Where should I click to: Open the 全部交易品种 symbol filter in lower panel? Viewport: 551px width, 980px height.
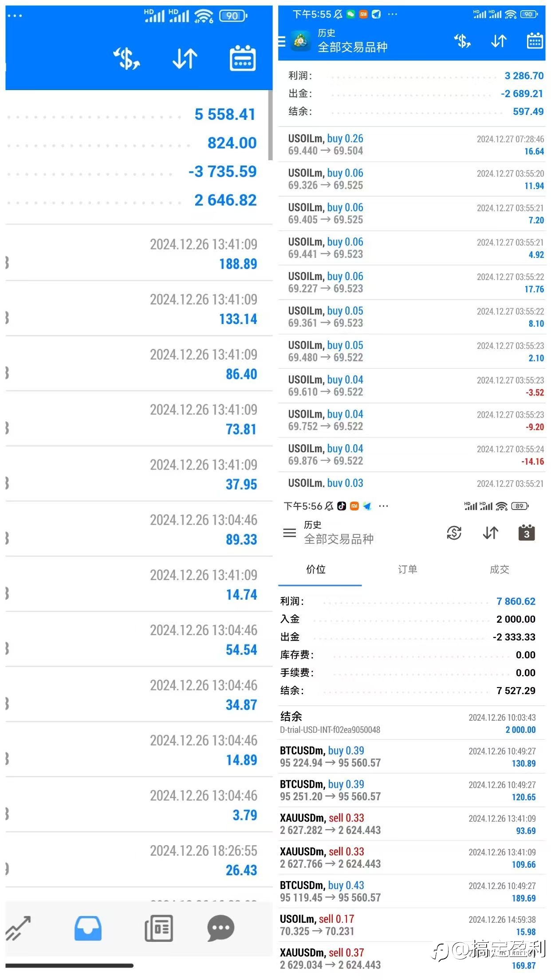pos(339,539)
